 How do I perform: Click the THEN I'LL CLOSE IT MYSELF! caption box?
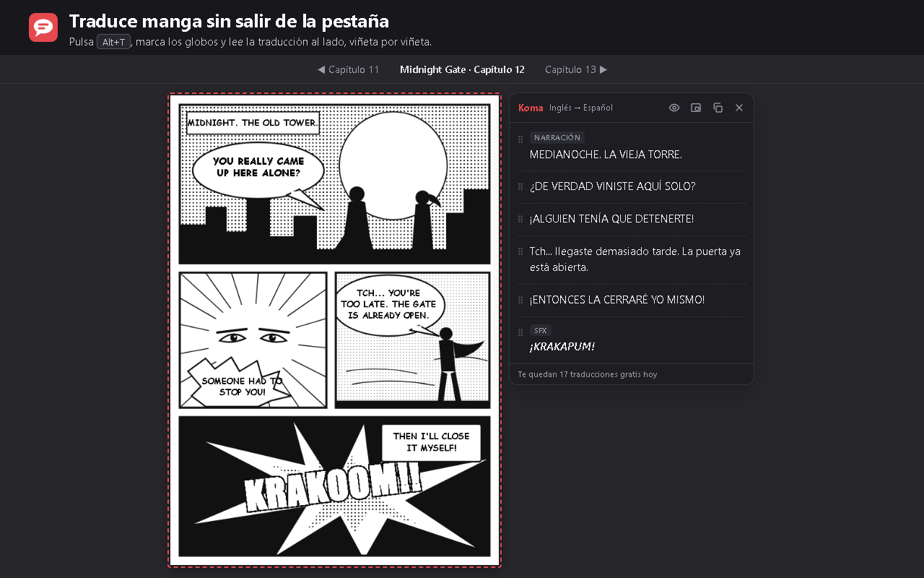pyautogui.click(x=431, y=442)
